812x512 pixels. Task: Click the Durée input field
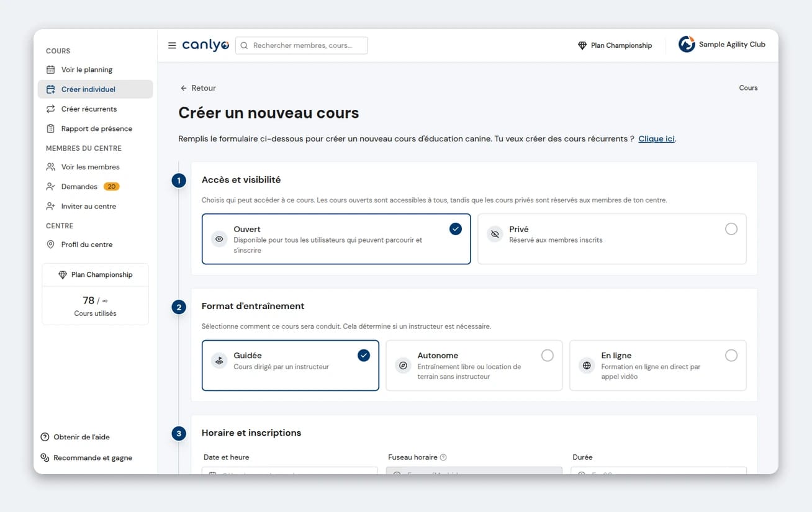pyautogui.click(x=659, y=471)
